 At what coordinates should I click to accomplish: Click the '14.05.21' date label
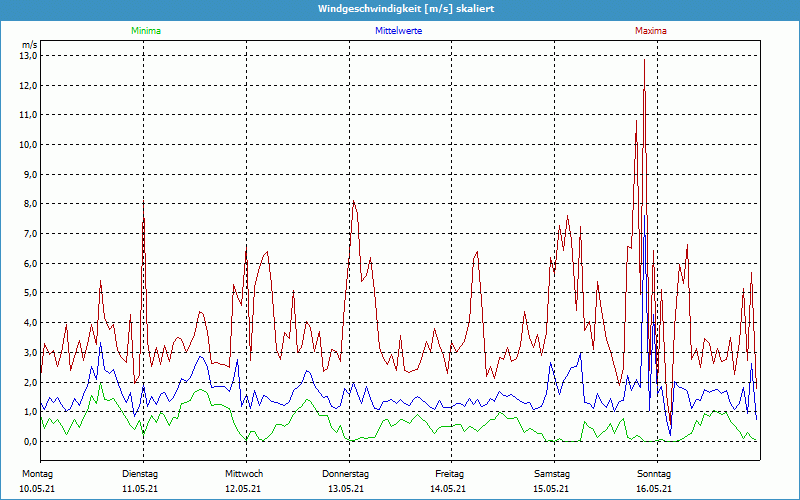448,489
